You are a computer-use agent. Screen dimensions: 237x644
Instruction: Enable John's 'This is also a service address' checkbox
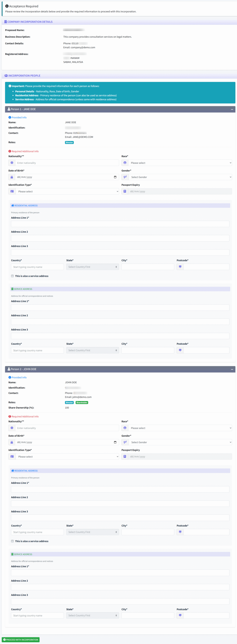click(x=12, y=541)
